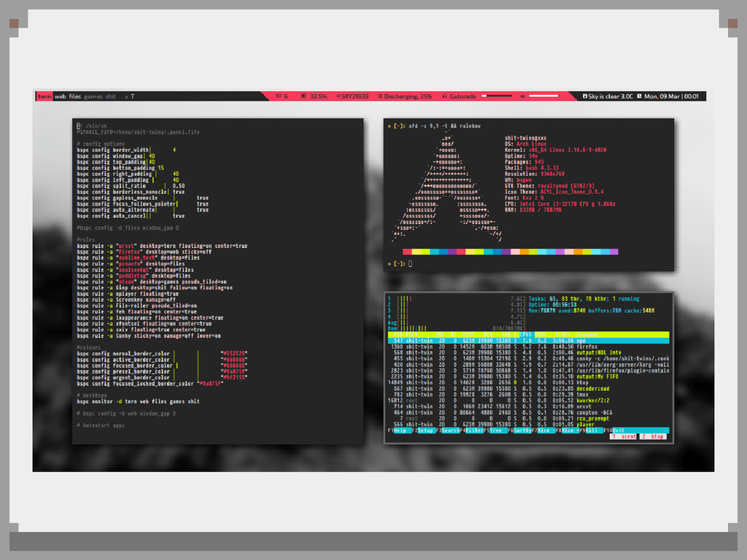The image size is (747, 560).
Task: Click F7 Nice - in htop footer
Action: click(x=543, y=430)
